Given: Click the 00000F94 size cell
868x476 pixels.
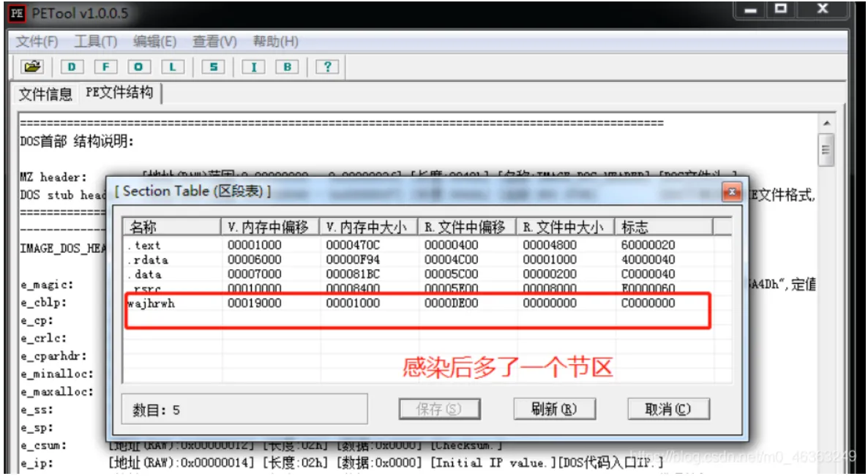Looking at the screenshot, I should 353,260.
